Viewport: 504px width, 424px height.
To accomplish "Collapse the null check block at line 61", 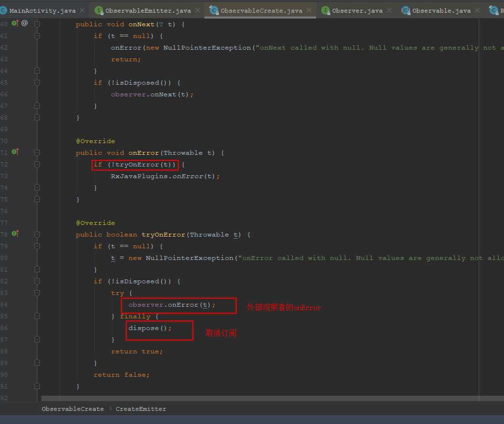I will [37, 36].
